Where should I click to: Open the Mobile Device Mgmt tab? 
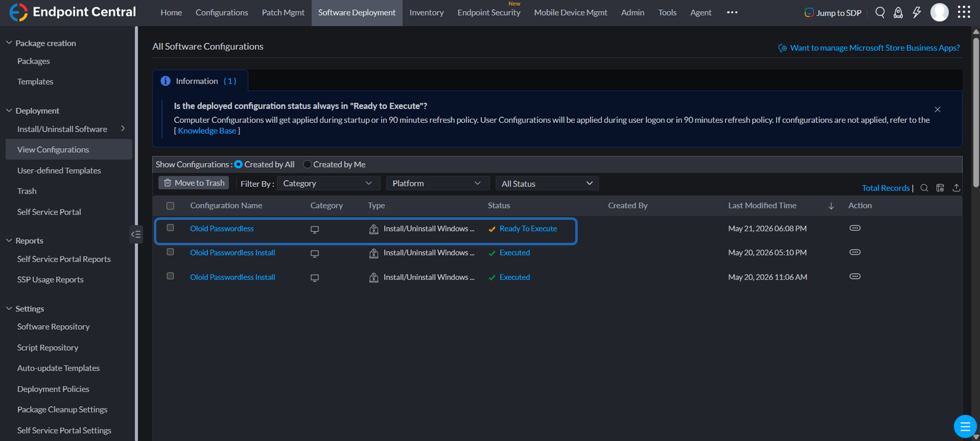point(571,12)
